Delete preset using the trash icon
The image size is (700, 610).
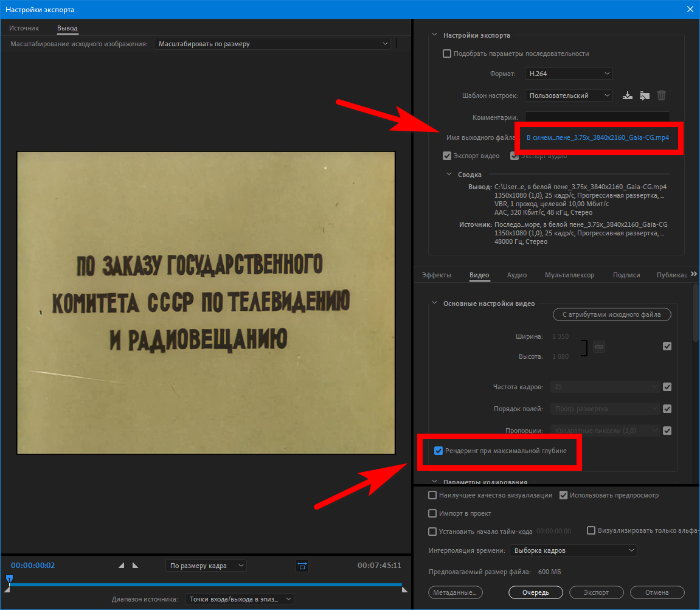tap(662, 95)
